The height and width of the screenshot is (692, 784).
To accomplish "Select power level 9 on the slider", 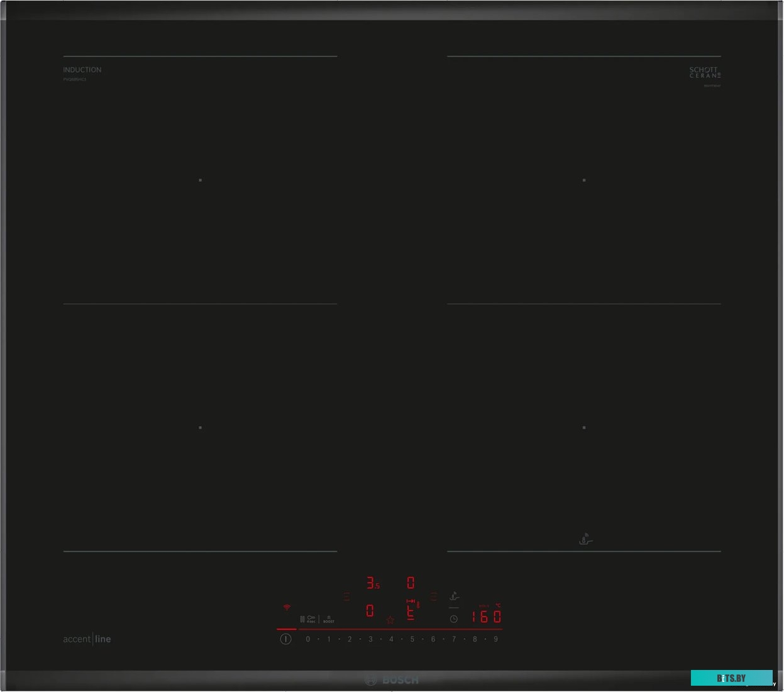I will tap(496, 639).
